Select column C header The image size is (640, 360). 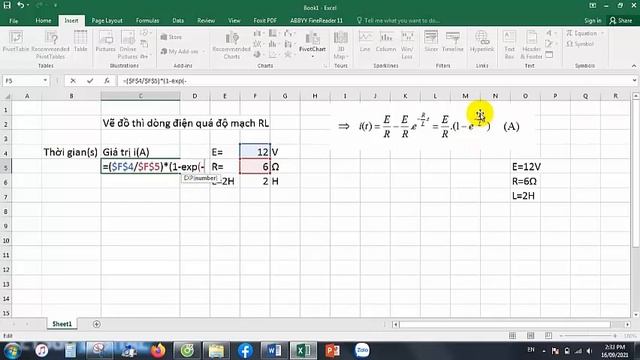[140, 96]
